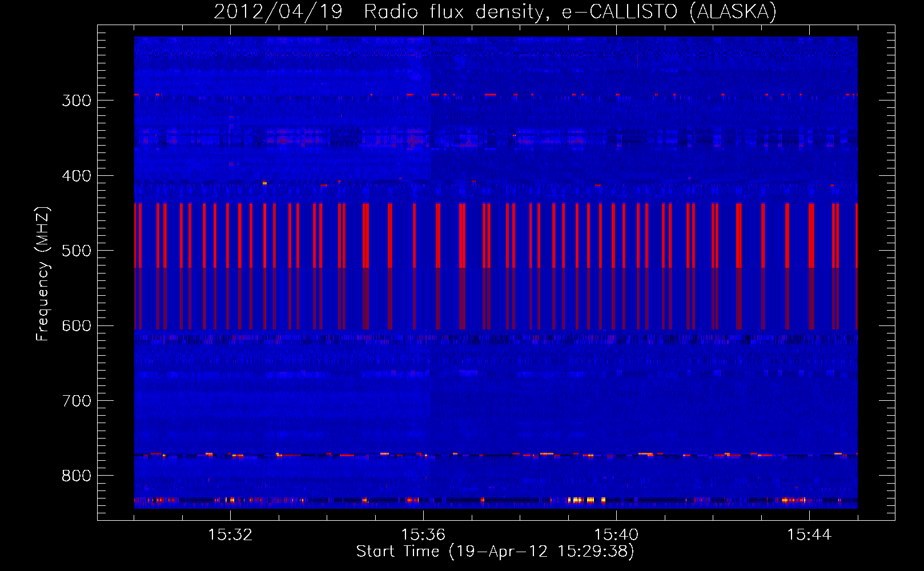Screen dimensions: 924x571
Task: Click the 700 frequency tick label
Action: pos(77,401)
